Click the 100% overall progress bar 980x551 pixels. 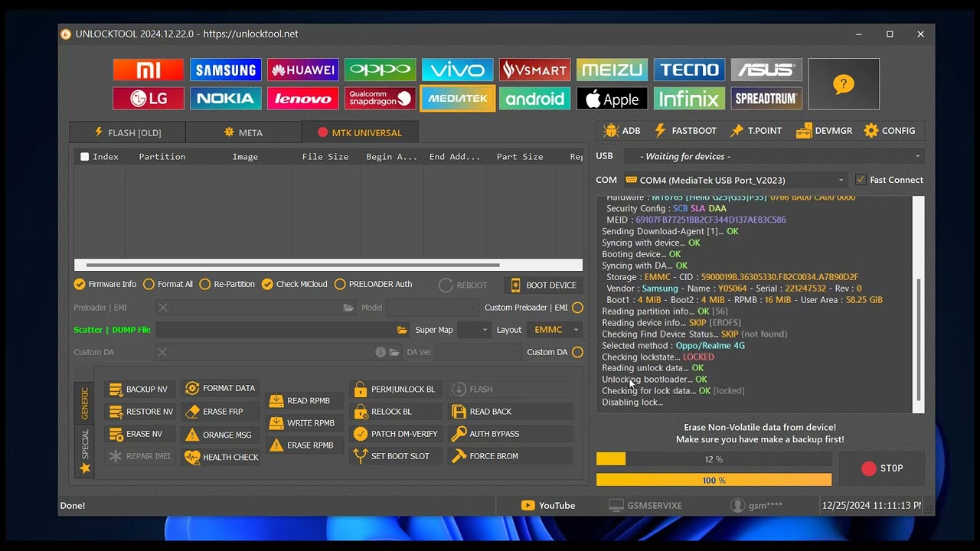point(714,481)
